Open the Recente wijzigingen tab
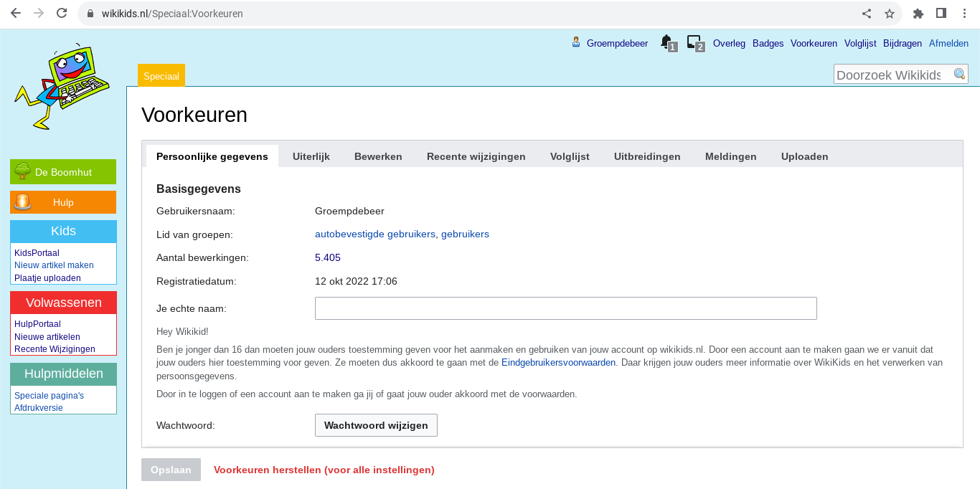The height and width of the screenshot is (489, 980). (476, 156)
